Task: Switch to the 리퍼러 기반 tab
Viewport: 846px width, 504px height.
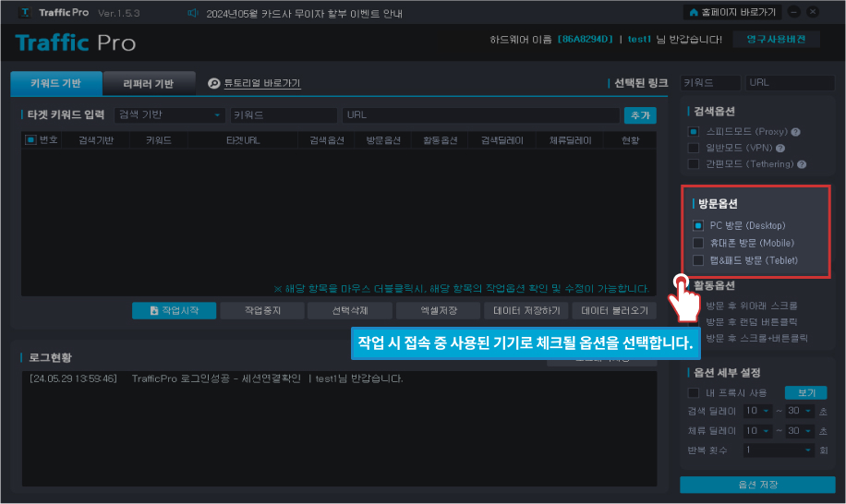Action: [149, 83]
